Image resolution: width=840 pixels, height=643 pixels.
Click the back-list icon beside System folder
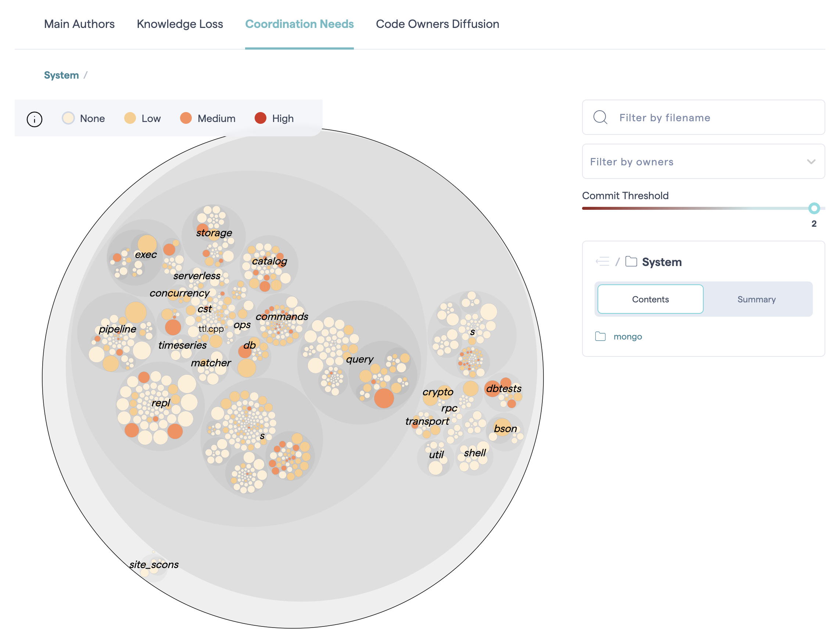(602, 262)
